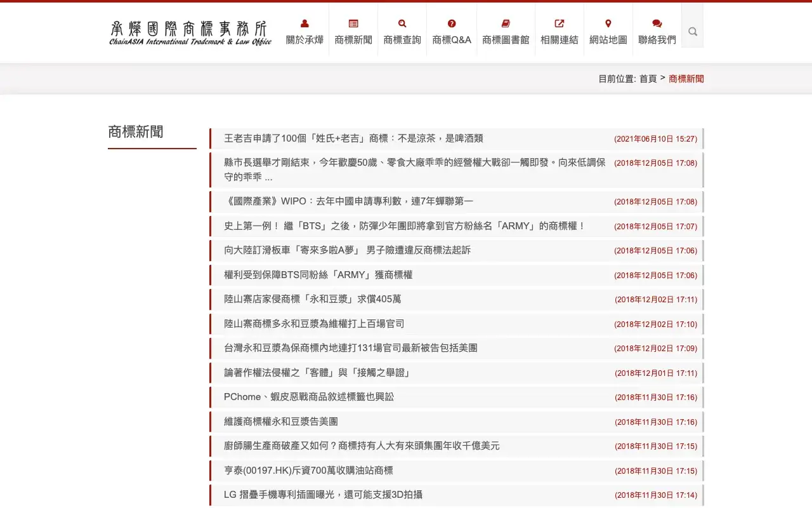Click the date (2021年06月10日 15:27)
The image size is (812, 508).
(655, 138)
